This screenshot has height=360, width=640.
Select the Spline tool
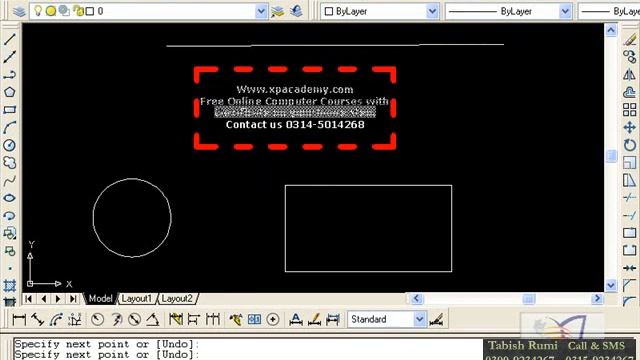9,180
